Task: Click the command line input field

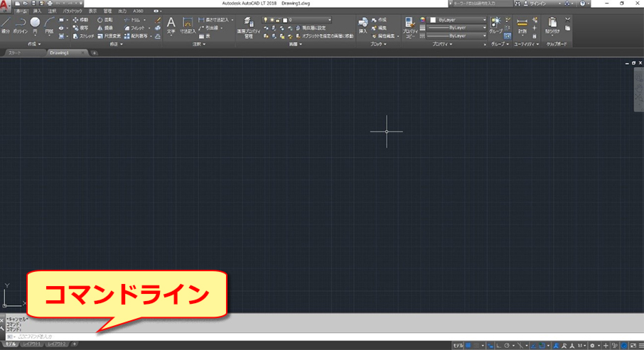Action: coord(324,337)
